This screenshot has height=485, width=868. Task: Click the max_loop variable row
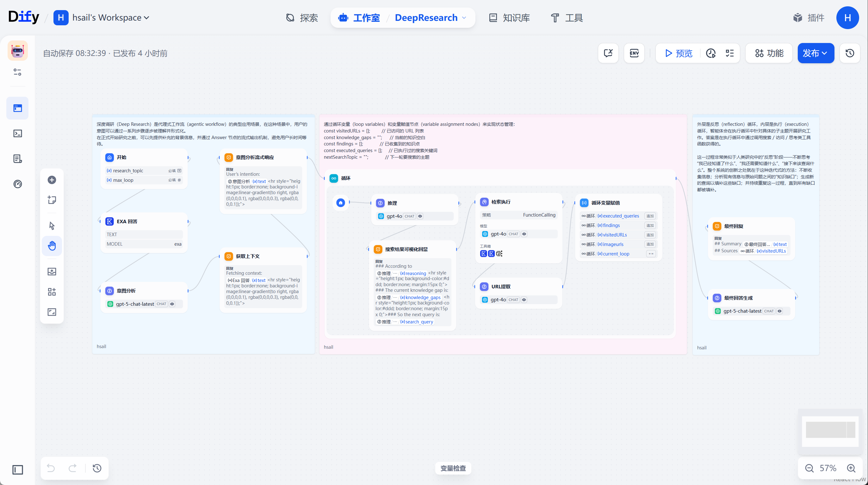pos(144,180)
